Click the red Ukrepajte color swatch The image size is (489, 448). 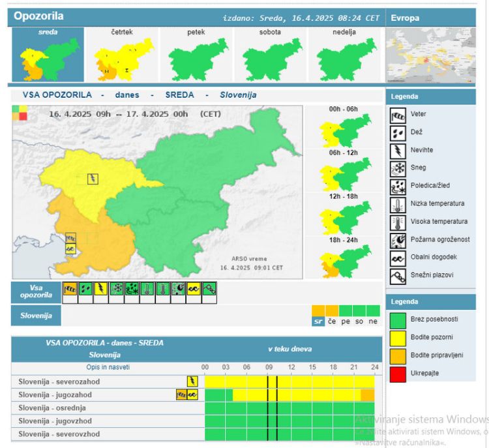pyautogui.click(x=398, y=374)
